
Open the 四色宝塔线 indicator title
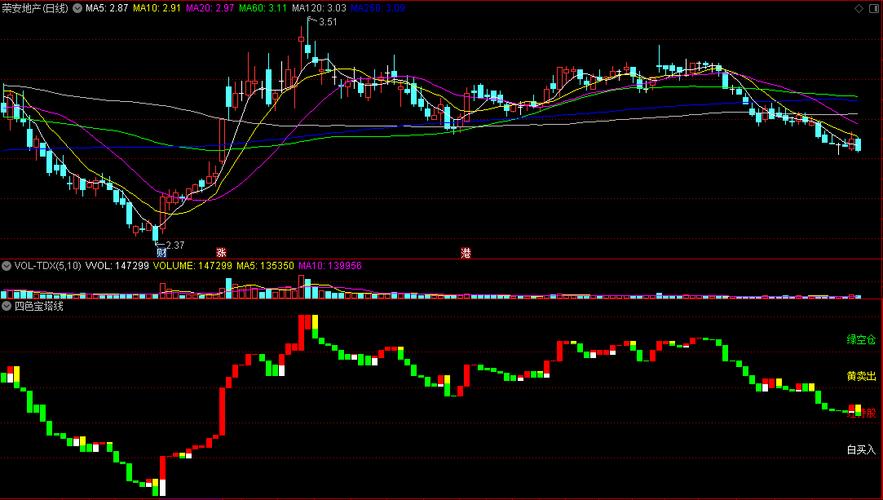pyautogui.click(x=38, y=306)
